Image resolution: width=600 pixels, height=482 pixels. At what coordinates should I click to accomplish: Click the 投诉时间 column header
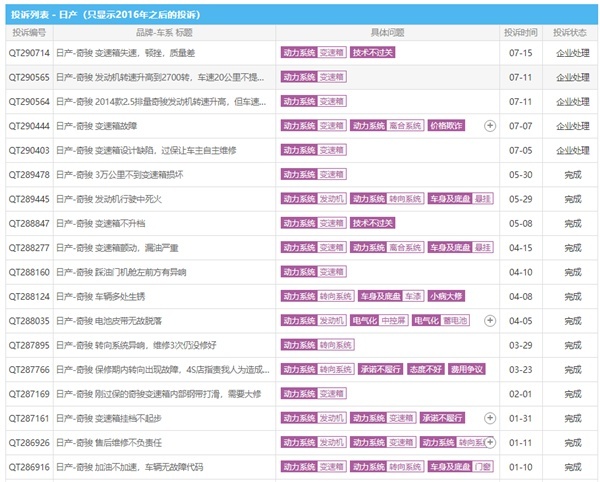[x=521, y=33]
